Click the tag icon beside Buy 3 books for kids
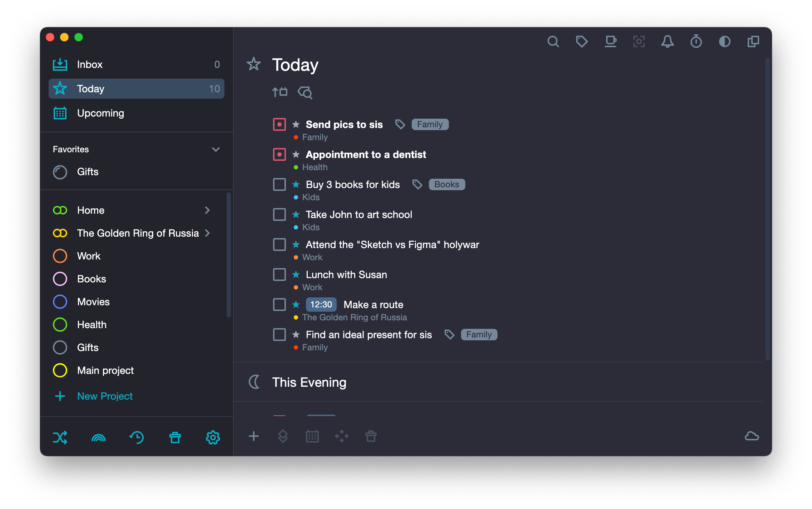The width and height of the screenshot is (812, 509). pyautogui.click(x=417, y=184)
